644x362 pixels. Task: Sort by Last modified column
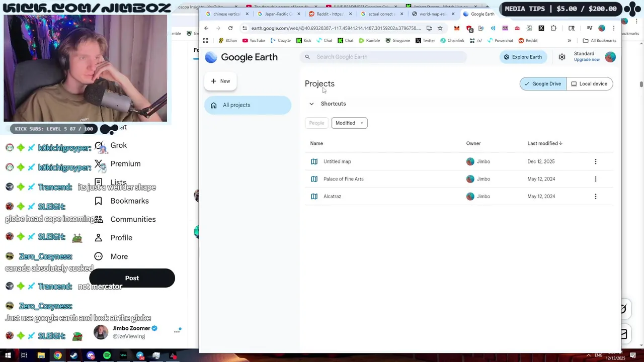coord(545,144)
